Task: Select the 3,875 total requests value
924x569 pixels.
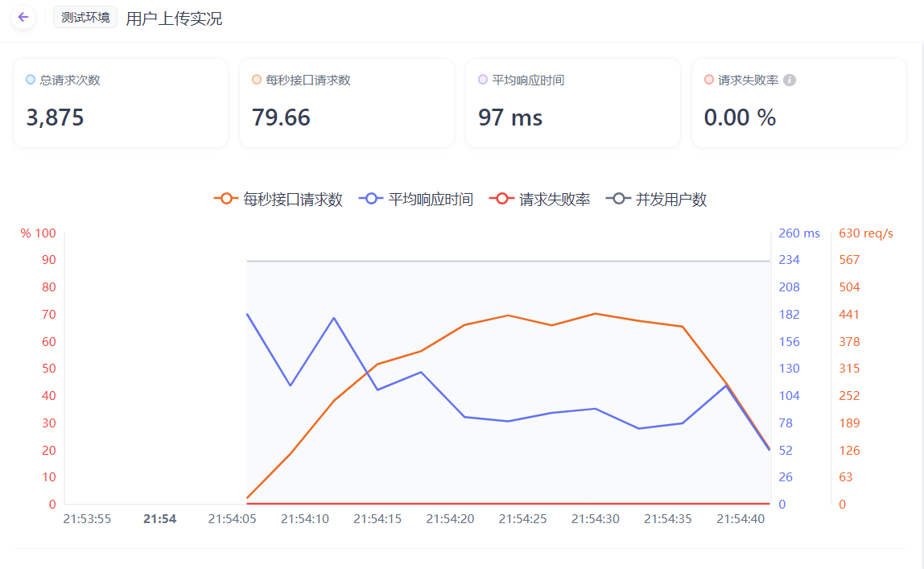Action: [56, 118]
